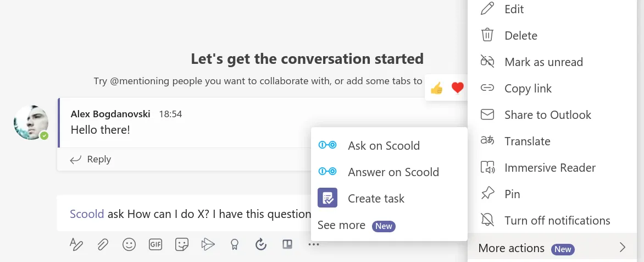644x262 pixels.
Task: Mark the message as unread
Action: click(543, 62)
